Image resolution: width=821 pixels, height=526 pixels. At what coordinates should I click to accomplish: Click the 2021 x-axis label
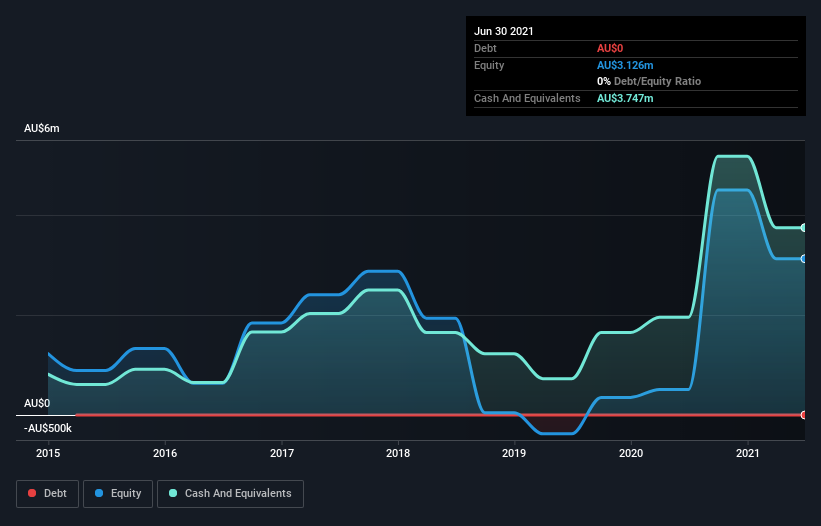pos(748,453)
